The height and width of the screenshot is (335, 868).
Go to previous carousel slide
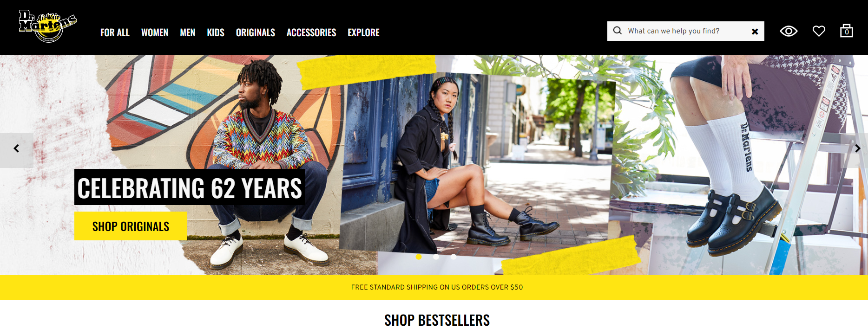point(16,148)
